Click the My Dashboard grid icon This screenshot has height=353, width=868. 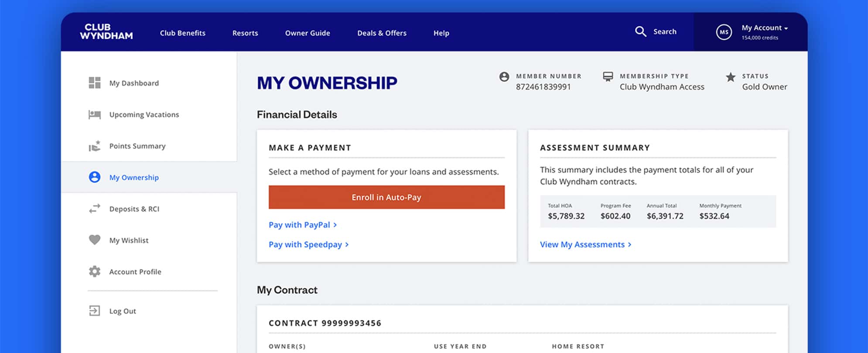coord(95,83)
